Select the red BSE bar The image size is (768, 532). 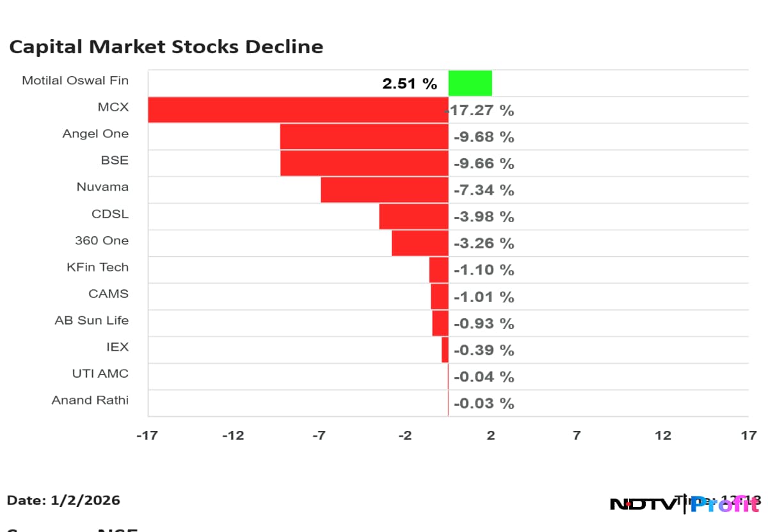(x=364, y=163)
